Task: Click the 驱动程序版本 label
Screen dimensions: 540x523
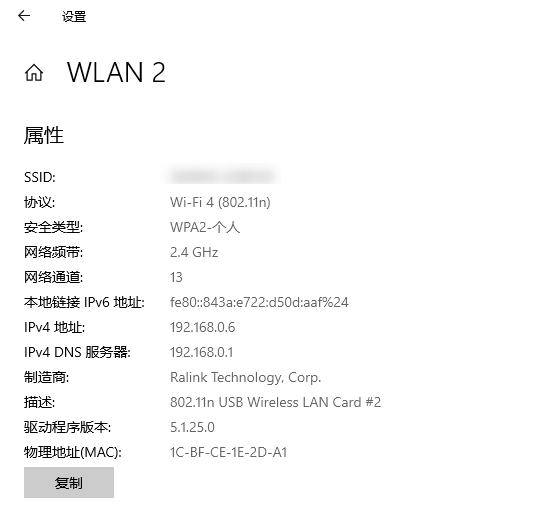Action: [68, 427]
